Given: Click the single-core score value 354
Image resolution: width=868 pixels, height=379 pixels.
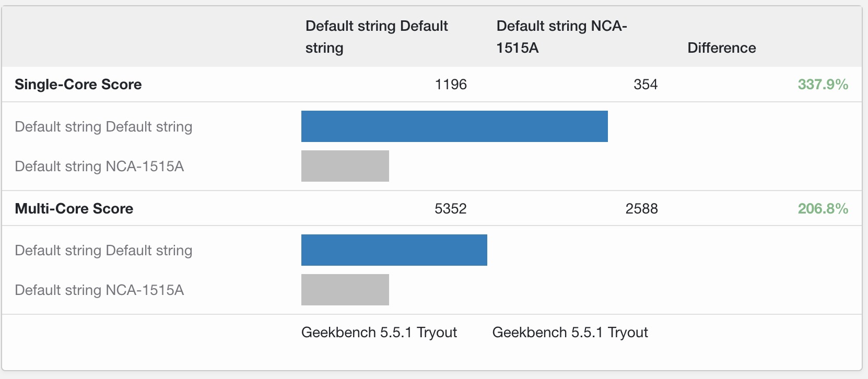Looking at the screenshot, I should [645, 85].
